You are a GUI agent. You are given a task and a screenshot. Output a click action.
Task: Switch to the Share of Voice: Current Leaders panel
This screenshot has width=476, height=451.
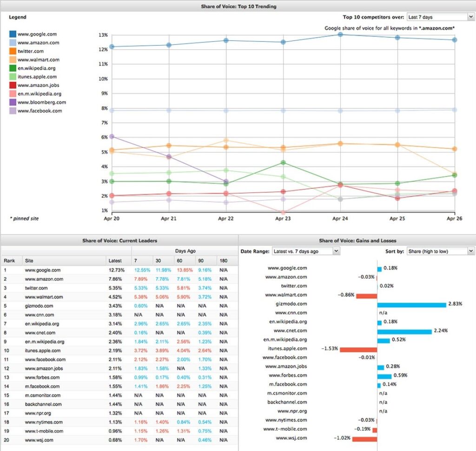tap(119, 240)
